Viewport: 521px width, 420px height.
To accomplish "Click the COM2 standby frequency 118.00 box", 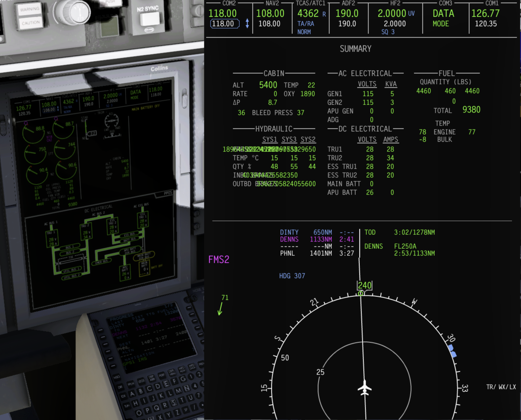I will coord(224,24).
